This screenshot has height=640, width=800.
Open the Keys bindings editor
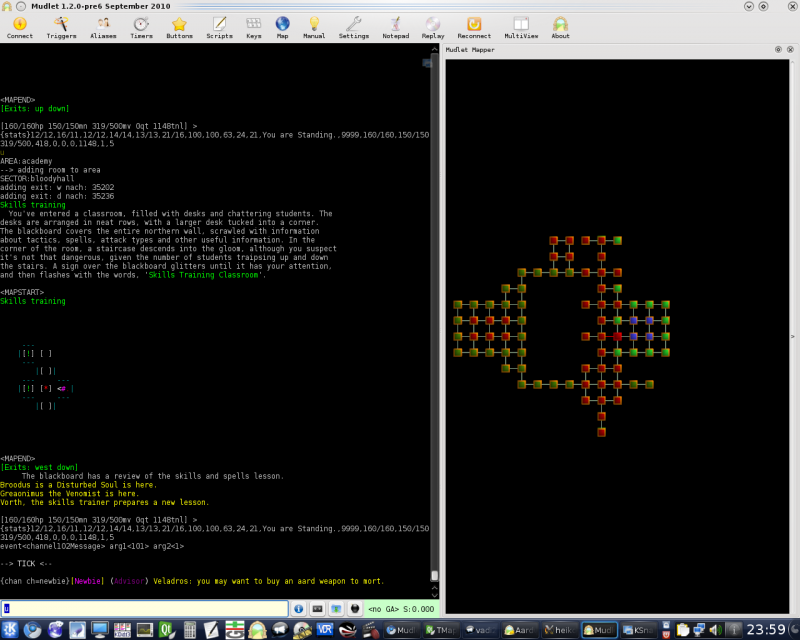point(254,28)
